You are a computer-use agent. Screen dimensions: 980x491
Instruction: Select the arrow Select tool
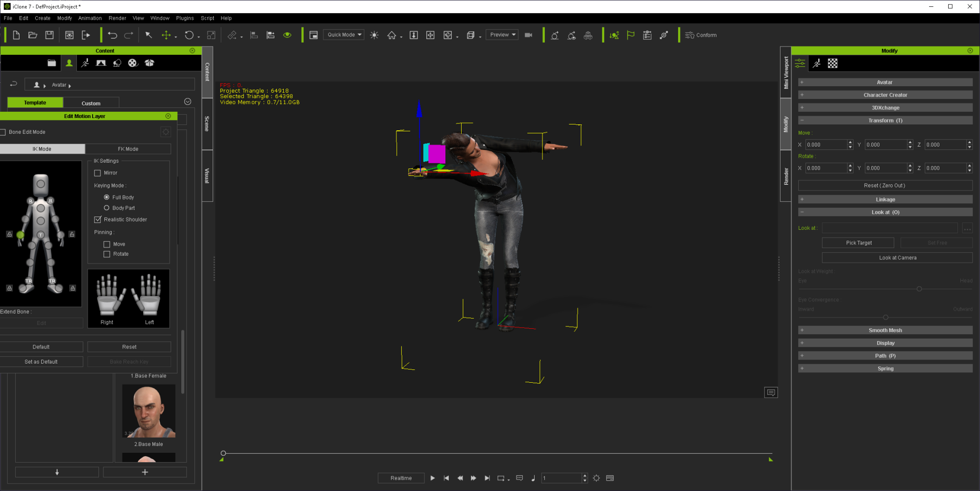(148, 35)
